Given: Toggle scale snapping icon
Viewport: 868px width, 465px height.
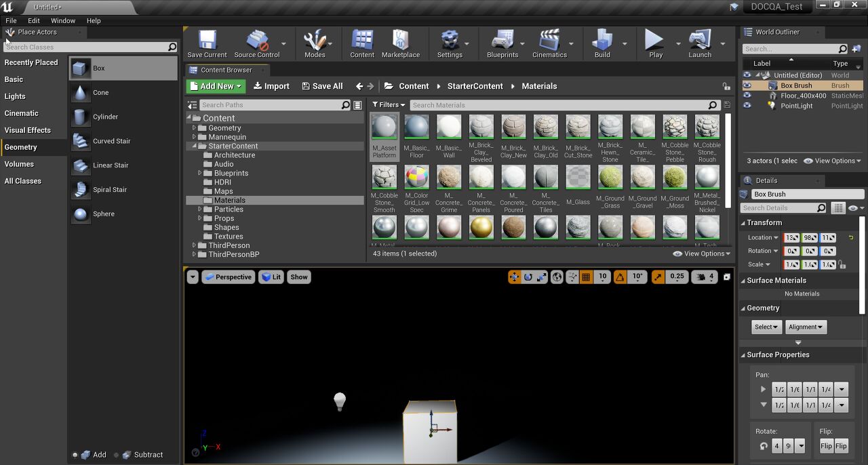Looking at the screenshot, I should [x=658, y=277].
